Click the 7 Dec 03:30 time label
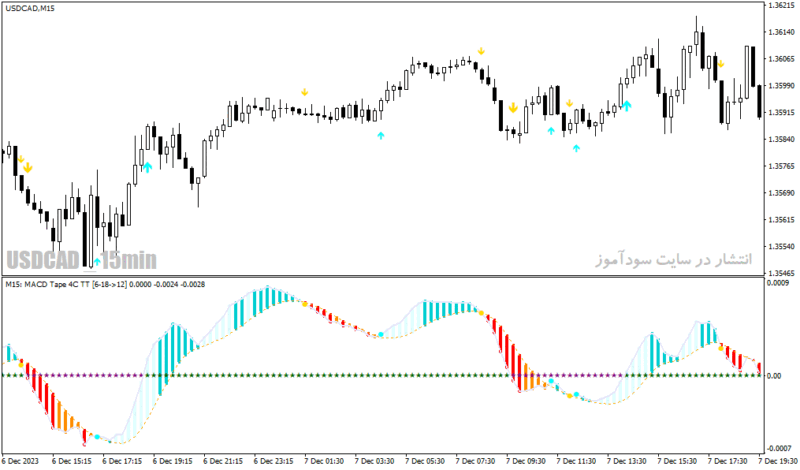Viewport: 800px width, 470px height. point(374,461)
